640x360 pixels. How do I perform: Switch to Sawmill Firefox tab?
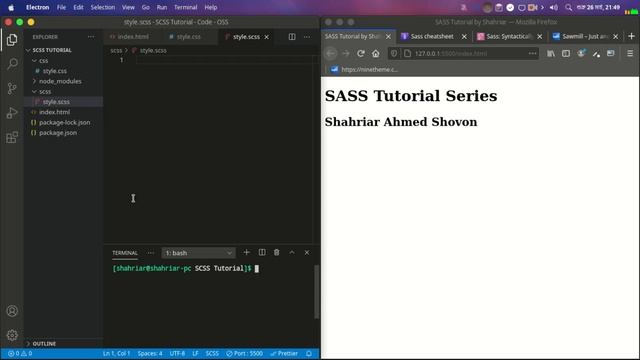coord(585,36)
